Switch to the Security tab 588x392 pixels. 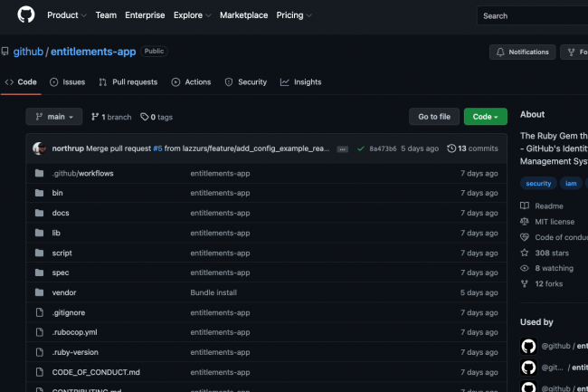246,82
